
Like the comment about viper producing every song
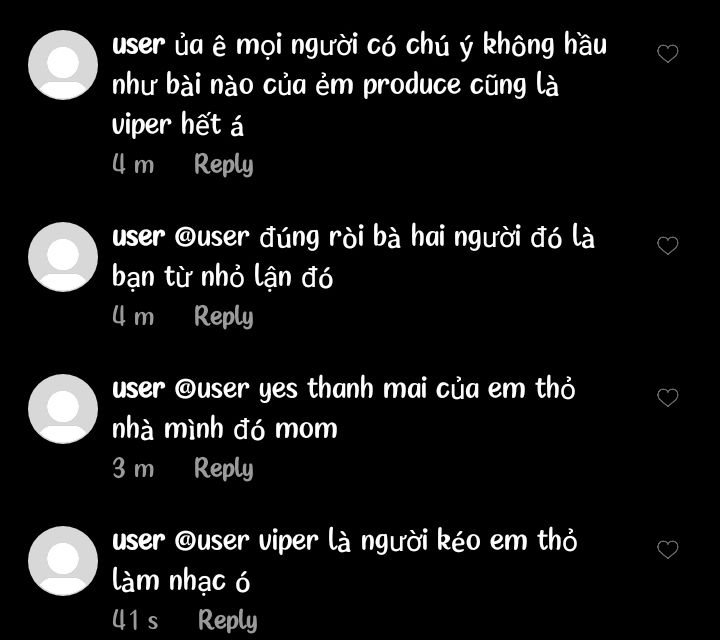[668, 54]
